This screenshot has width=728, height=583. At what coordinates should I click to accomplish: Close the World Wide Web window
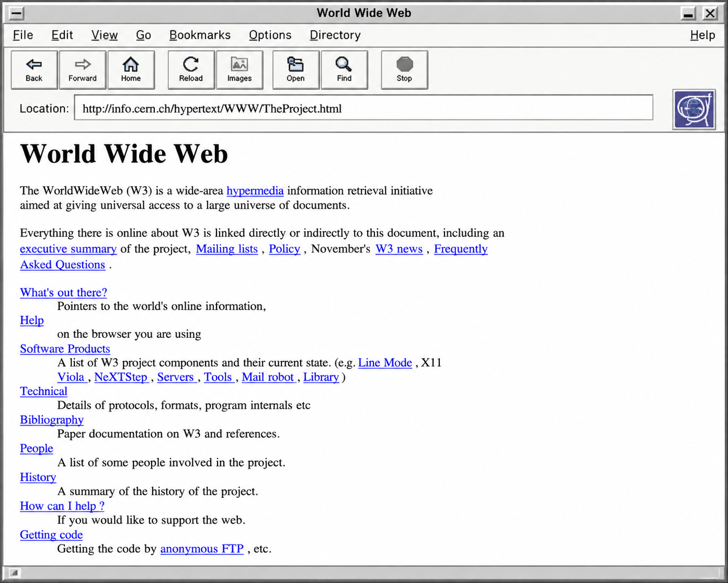pos(710,14)
